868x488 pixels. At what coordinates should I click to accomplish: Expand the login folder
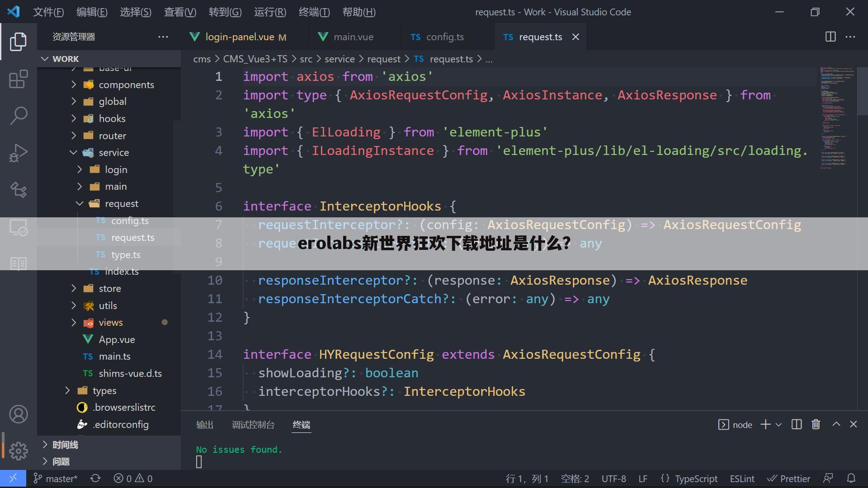[108, 169]
